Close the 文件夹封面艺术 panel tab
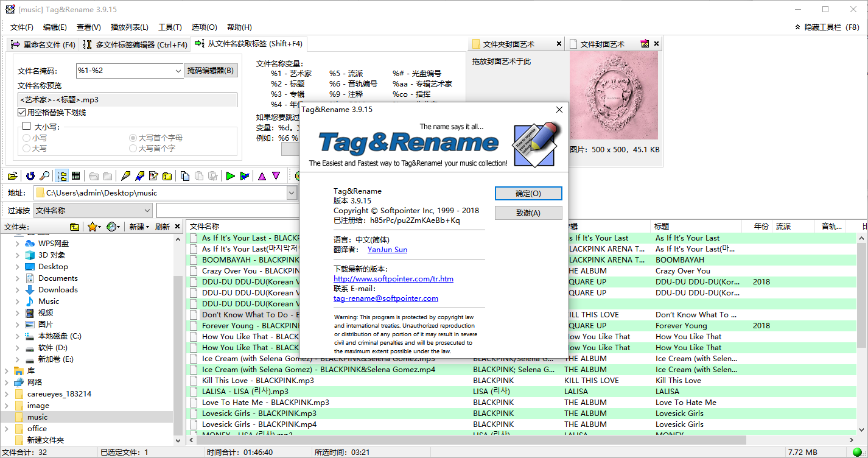This screenshot has height=458, width=868. [559, 44]
